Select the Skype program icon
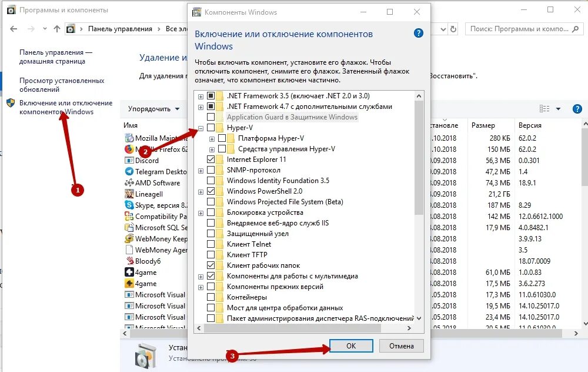Viewport: 588px width, 372px height. [x=129, y=205]
